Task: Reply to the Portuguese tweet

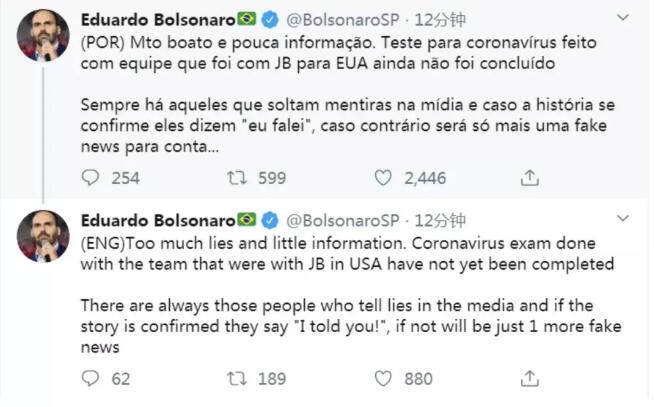Action: tap(91, 178)
